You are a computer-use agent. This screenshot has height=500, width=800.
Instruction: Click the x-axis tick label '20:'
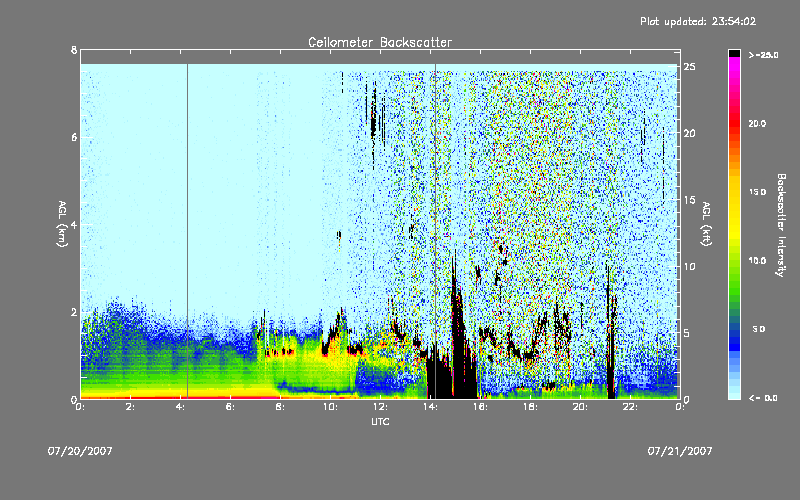(580, 407)
